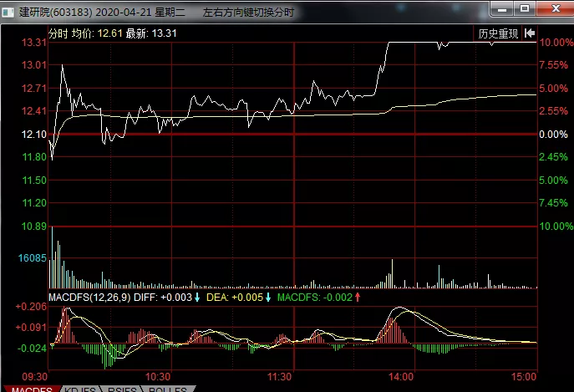Minimize the 建研院 chart window
The image size is (574, 392).
(x=502, y=9)
